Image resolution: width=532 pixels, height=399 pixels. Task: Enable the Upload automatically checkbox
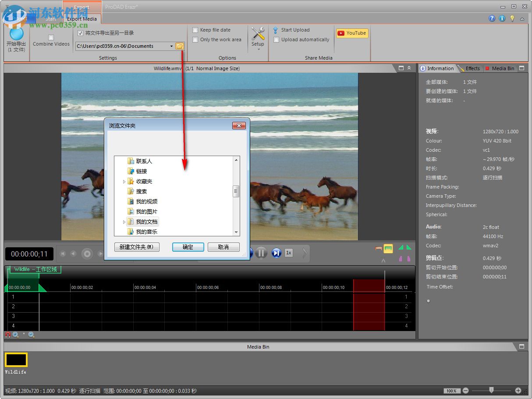(276, 39)
